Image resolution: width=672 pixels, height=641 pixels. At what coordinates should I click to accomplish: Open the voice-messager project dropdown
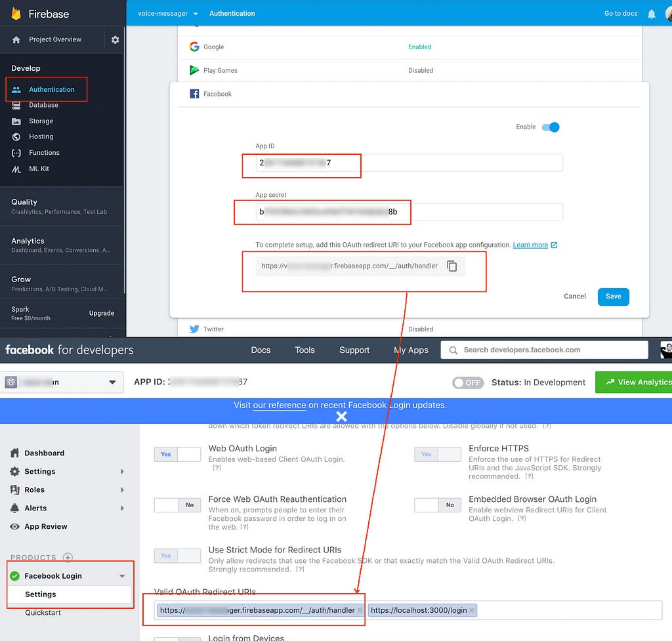167,14
